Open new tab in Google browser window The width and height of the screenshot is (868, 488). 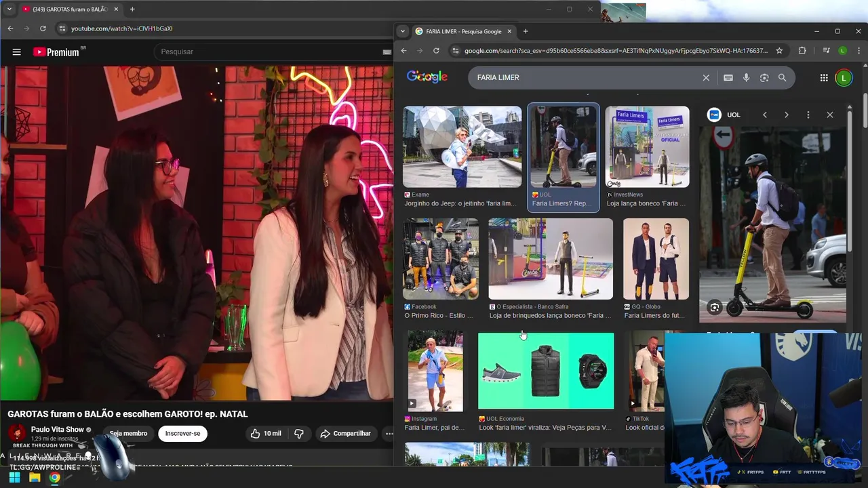(525, 31)
